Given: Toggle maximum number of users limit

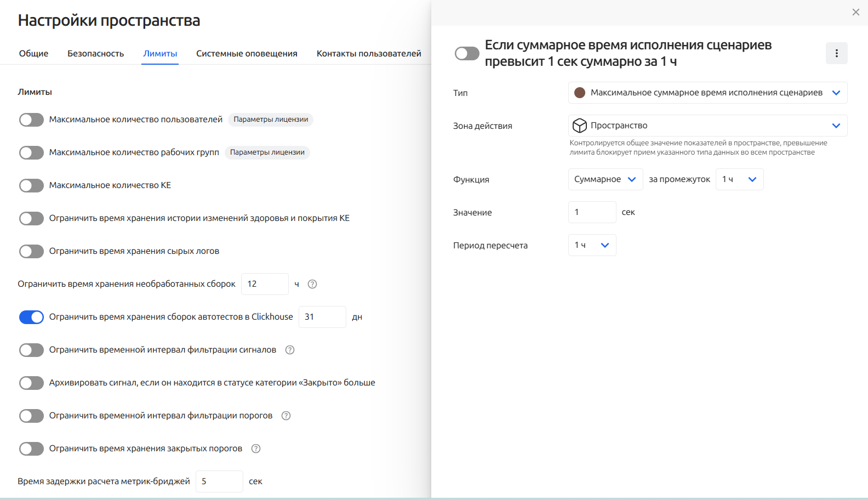Looking at the screenshot, I should pyautogui.click(x=31, y=120).
